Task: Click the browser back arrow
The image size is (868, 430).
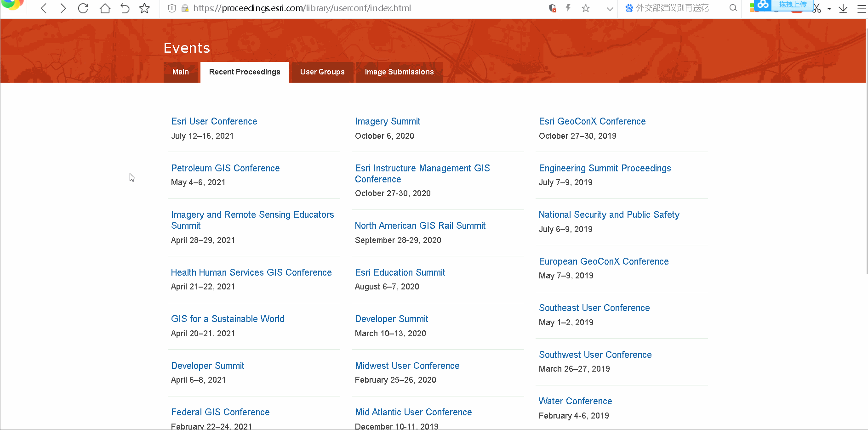Action: [44, 8]
